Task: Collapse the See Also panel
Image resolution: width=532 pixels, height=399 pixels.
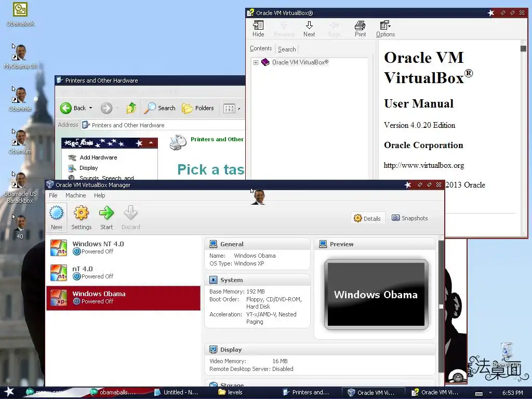Action: tap(151, 143)
